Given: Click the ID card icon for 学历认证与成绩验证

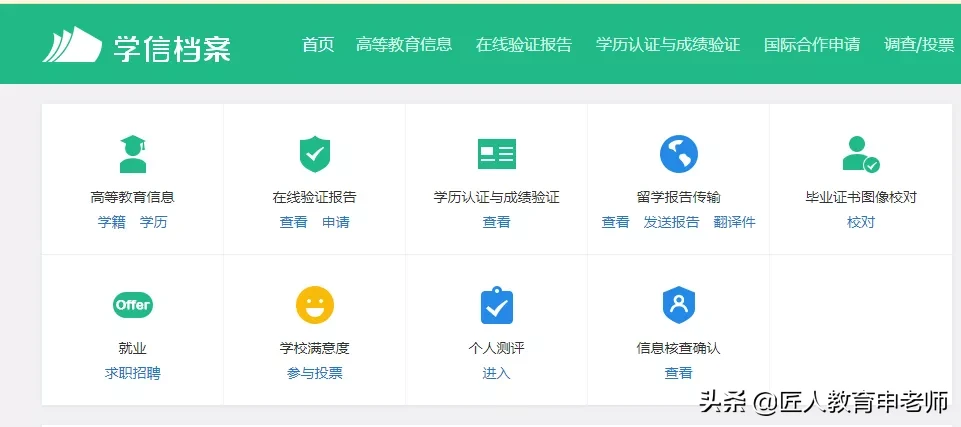Looking at the screenshot, I should point(496,154).
